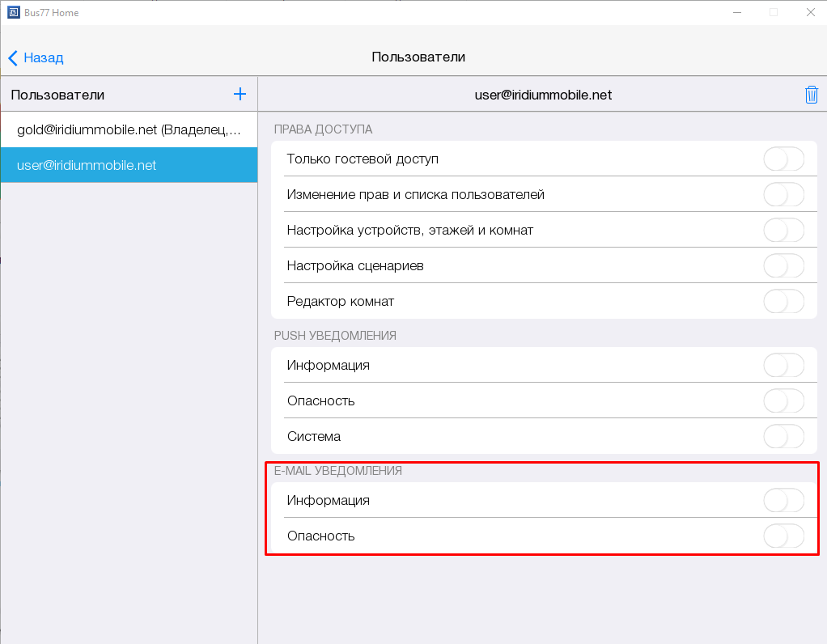
Task: Click the Bus77 Home app icon
Action: [x=12, y=12]
